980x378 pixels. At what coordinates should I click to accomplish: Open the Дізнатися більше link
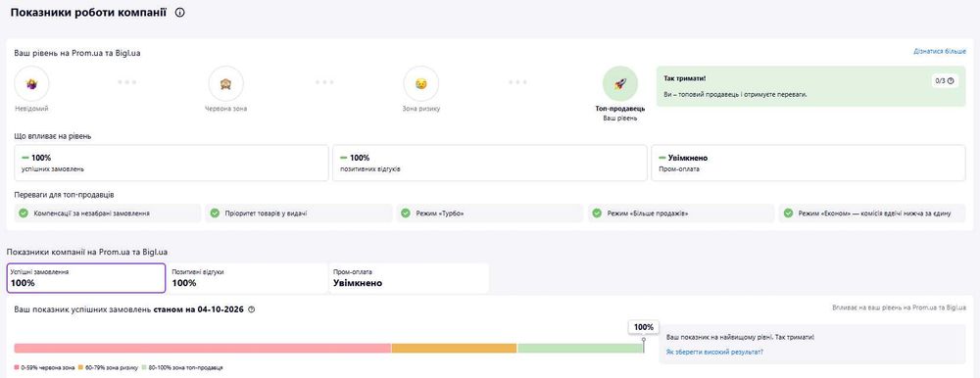[x=940, y=52]
